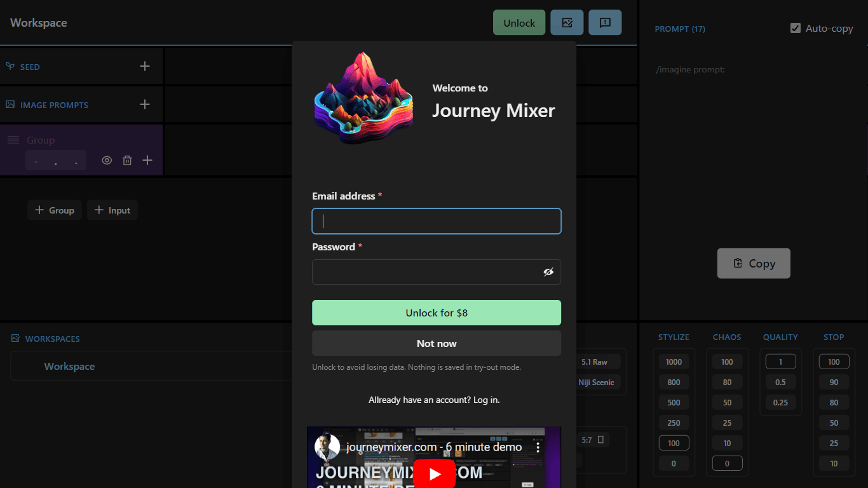
Task: Click the Workspace title in the top bar
Action: click(38, 23)
